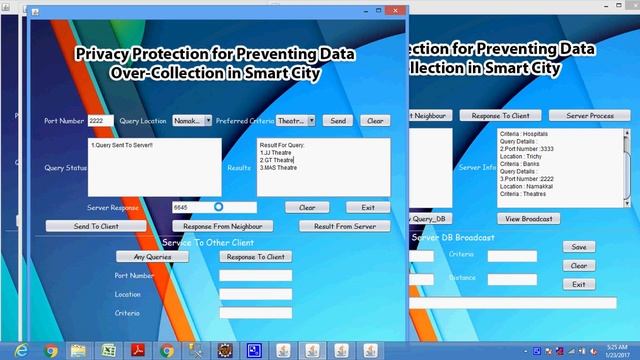Click 'Result For Query:' line in Results
This screenshot has height=360, width=640.
pos(282,145)
